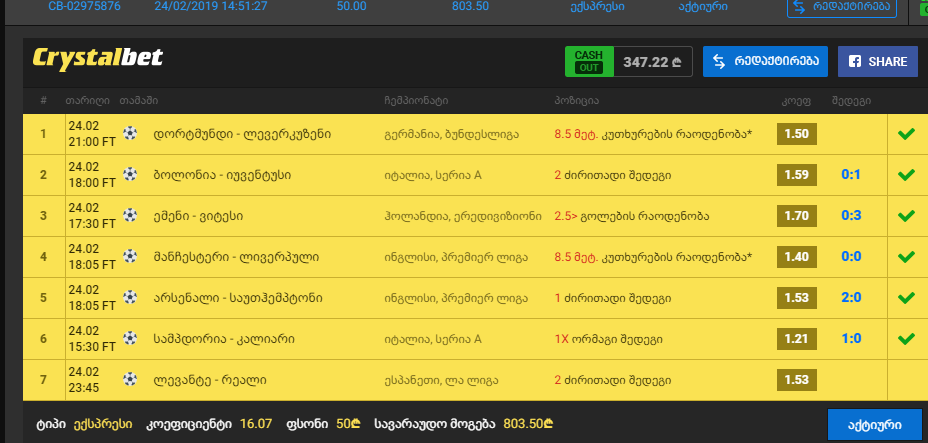Screen dimensions: 928x443
Task: Click total coefficient value 16.07
Action: 256,423
